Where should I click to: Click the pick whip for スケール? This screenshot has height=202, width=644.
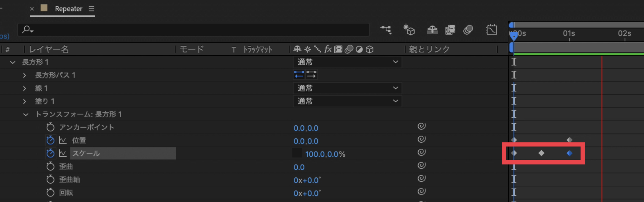tap(422, 153)
